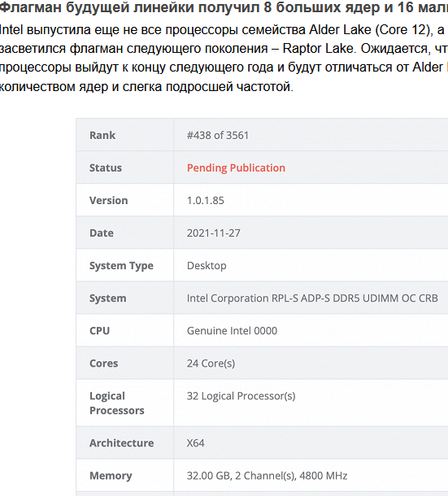Viewport: 448px width, 496px height.
Task: Select the version number 1.0.1.85
Action: (x=206, y=201)
